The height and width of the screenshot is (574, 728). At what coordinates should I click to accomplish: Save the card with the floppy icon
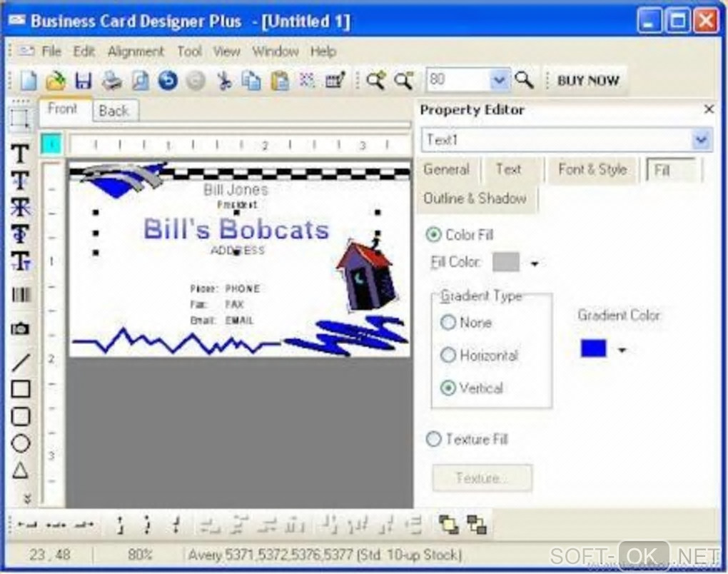tap(84, 81)
